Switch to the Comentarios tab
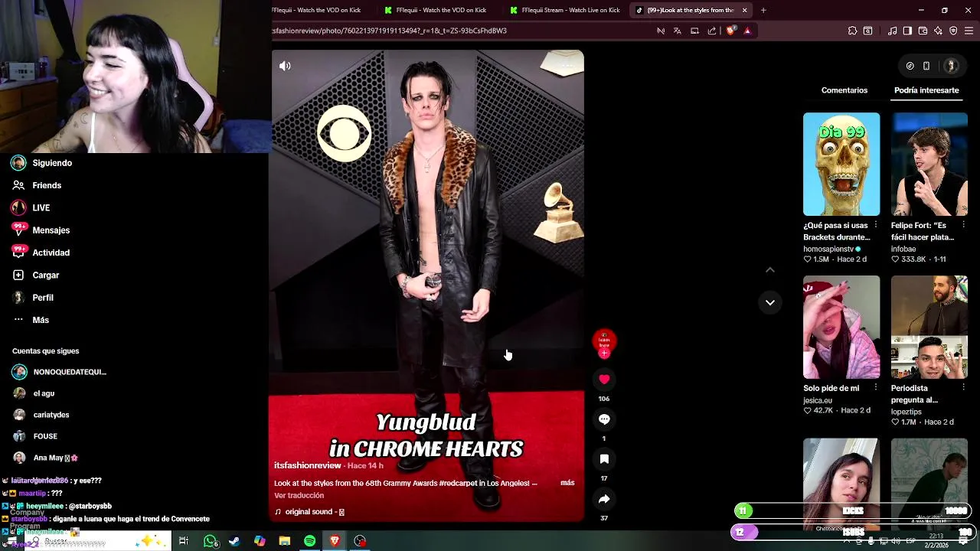 [x=844, y=90]
